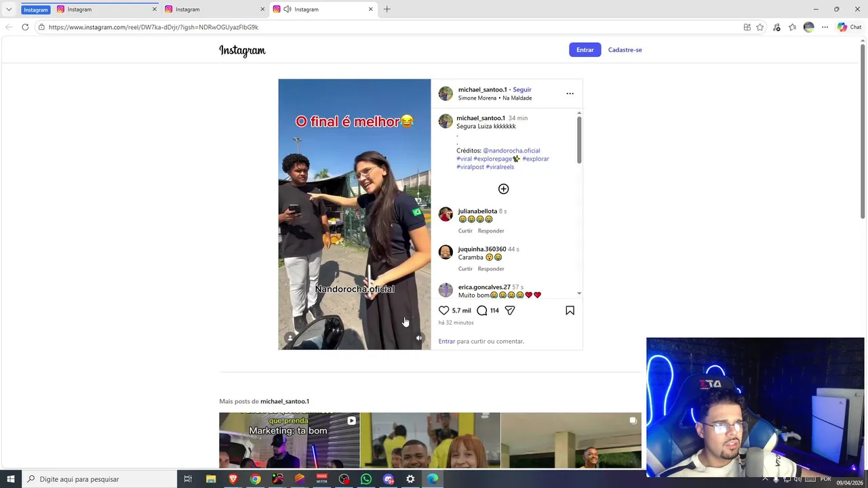The width and height of the screenshot is (868, 488).
Task: Open erica.goncalves.27 profile from comment
Action: tap(484, 287)
